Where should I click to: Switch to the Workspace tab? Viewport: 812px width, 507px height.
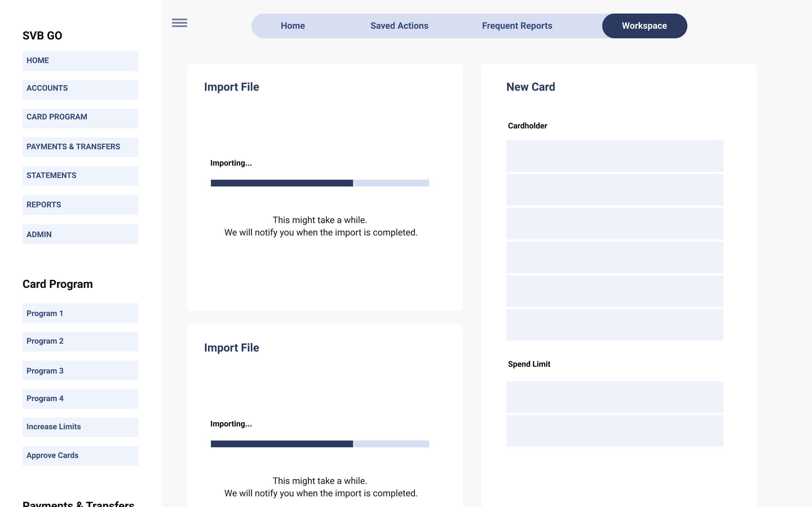(x=644, y=25)
